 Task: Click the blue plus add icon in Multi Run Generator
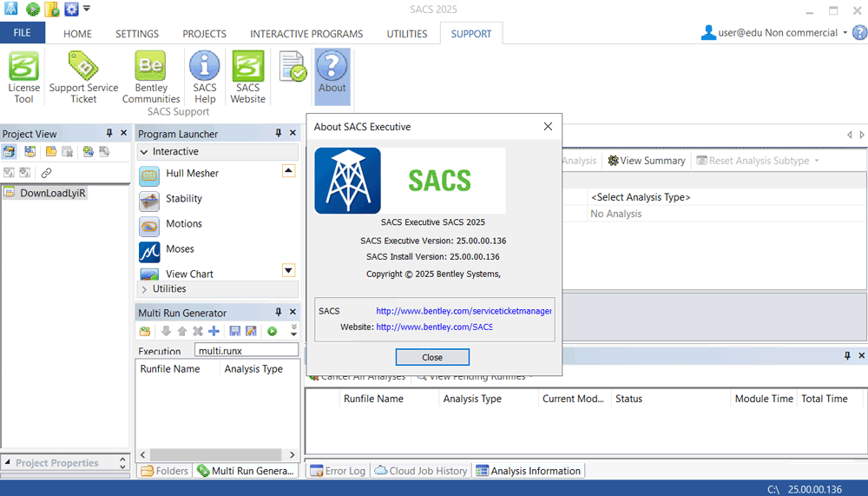click(x=214, y=332)
